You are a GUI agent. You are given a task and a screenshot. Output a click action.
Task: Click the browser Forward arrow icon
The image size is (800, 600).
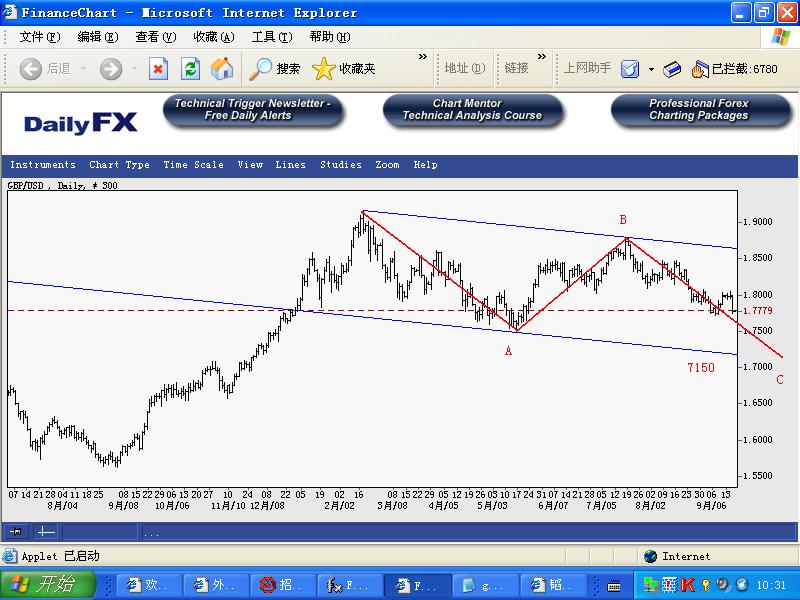point(111,68)
